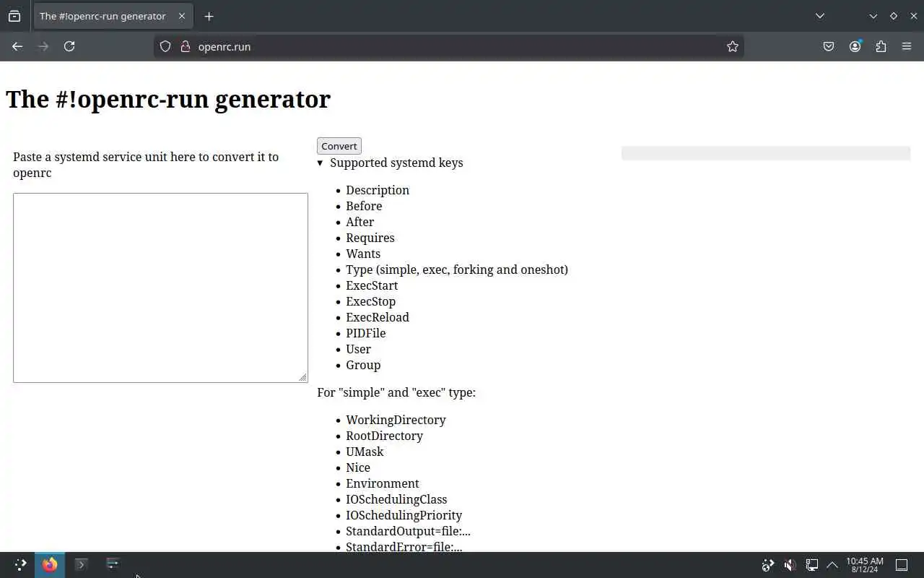Click the openrc.run address bar
This screenshot has width=924, height=578.
(448, 46)
